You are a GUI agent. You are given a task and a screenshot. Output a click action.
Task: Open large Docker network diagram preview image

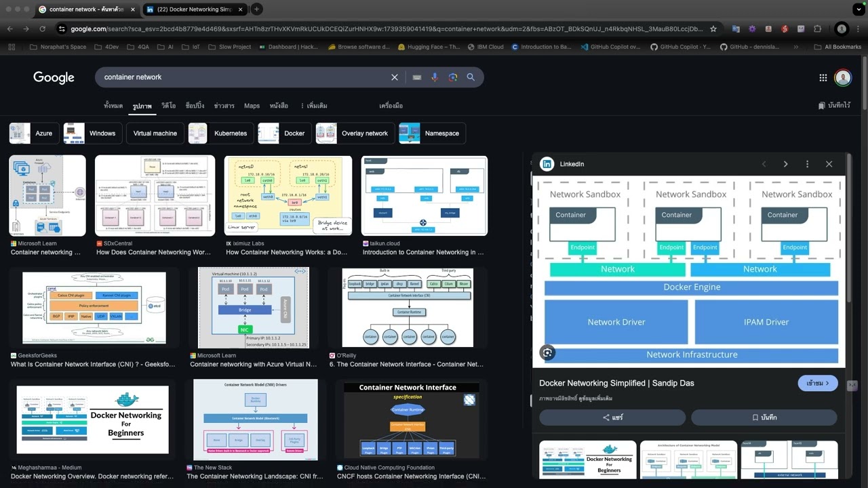tap(689, 271)
